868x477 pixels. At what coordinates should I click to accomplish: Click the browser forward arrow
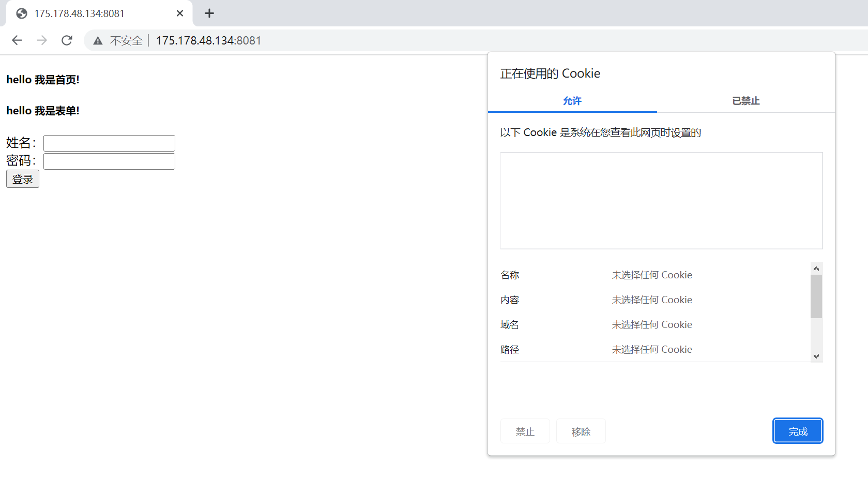click(x=42, y=40)
